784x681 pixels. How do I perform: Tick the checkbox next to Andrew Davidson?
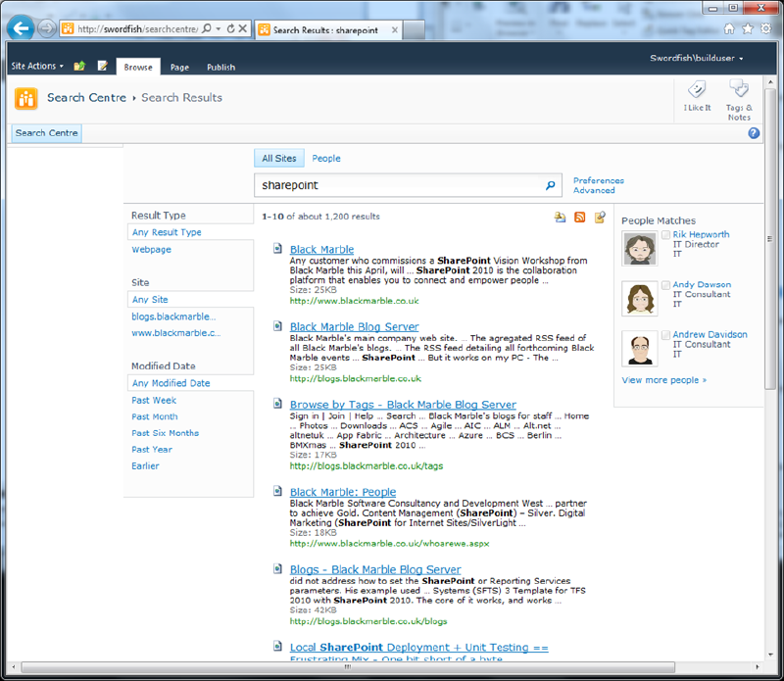(665, 335)
